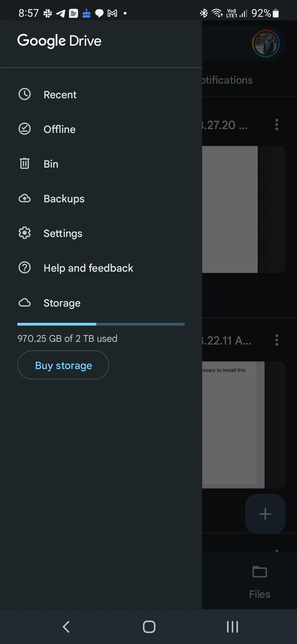Tap the Buy storage button

[x=63, y=365]
